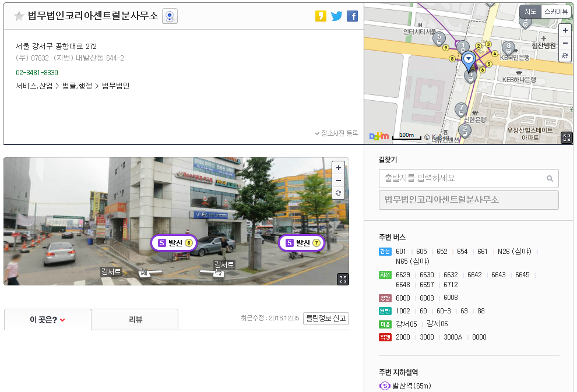Screen dimensions: 577x392
Task: Open bus route 1002
Action: [x=403, y=310]
